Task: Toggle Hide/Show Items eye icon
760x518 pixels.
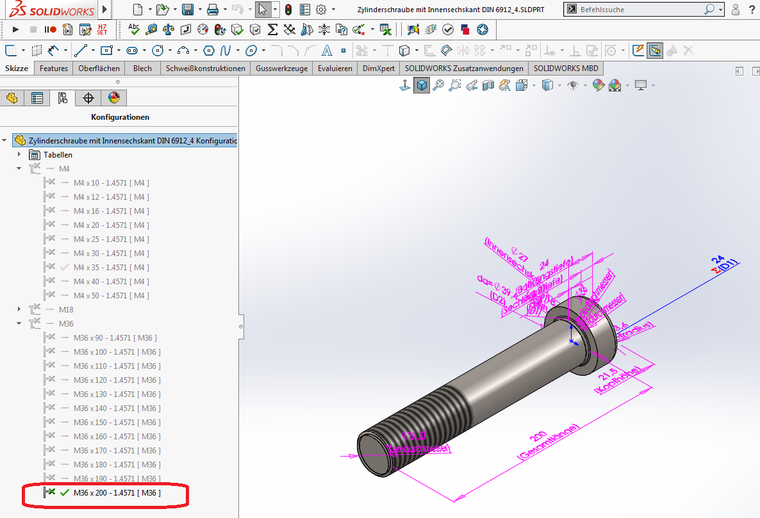Action: click(x=573, y=86)
